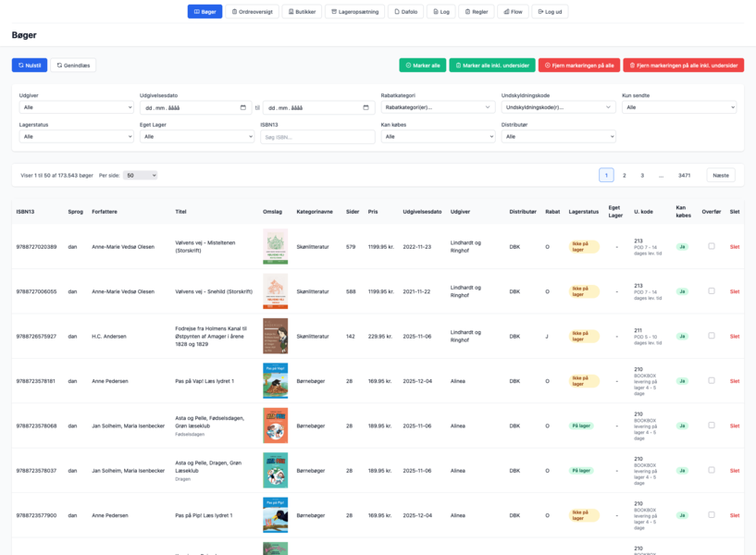The width and height of the screenshot is (756, 555).
Task: Go to the Dafolo section
Action: click(x=406, y=12)
